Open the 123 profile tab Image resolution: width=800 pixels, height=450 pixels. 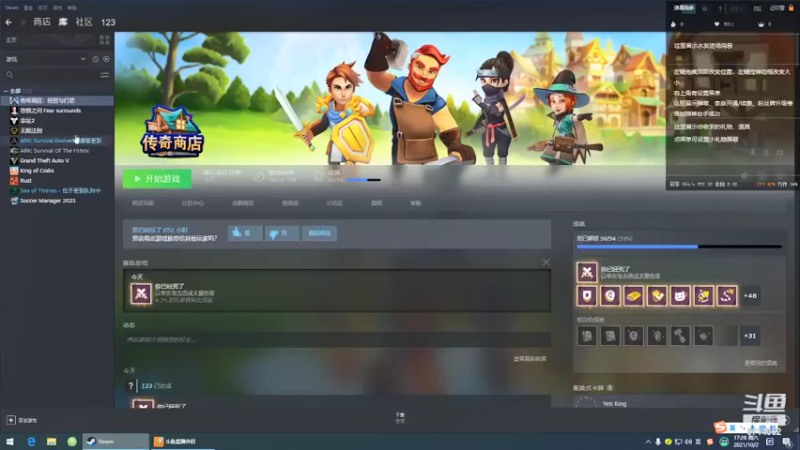pos(108,22)
